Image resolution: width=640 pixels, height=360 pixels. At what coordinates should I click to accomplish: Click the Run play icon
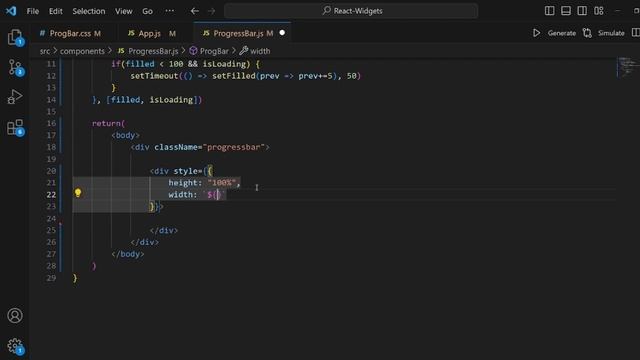pos(536,33)
